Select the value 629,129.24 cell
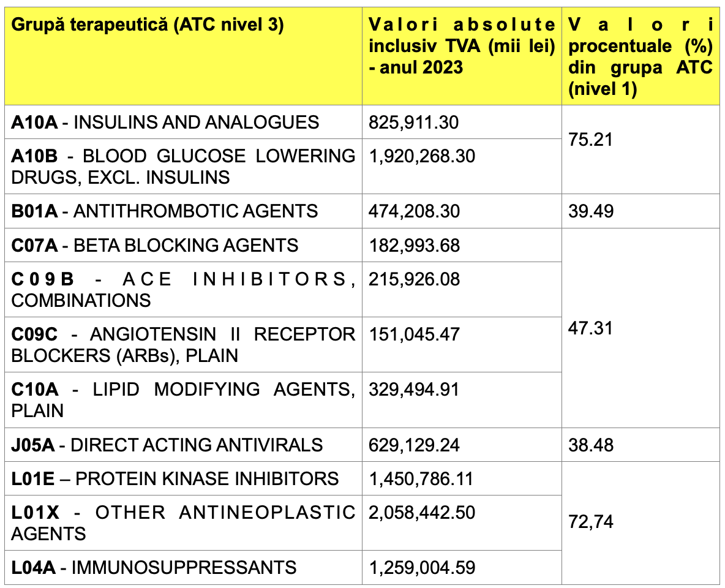This screenshot has height=588, width=725. [462, 445]
